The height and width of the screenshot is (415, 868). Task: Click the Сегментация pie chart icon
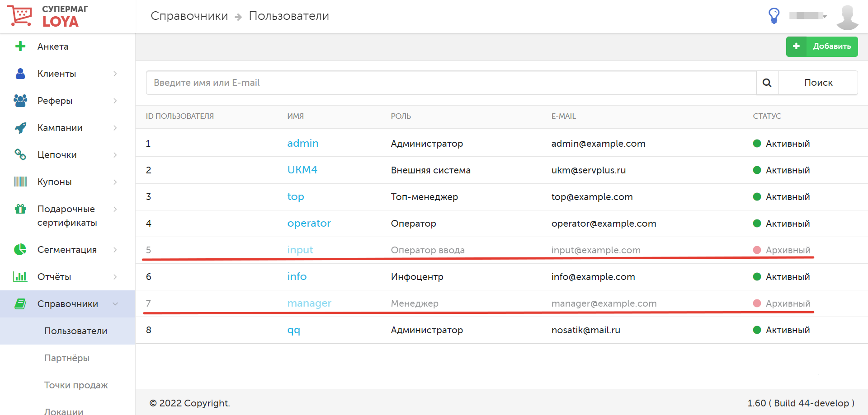coord(20,249)
